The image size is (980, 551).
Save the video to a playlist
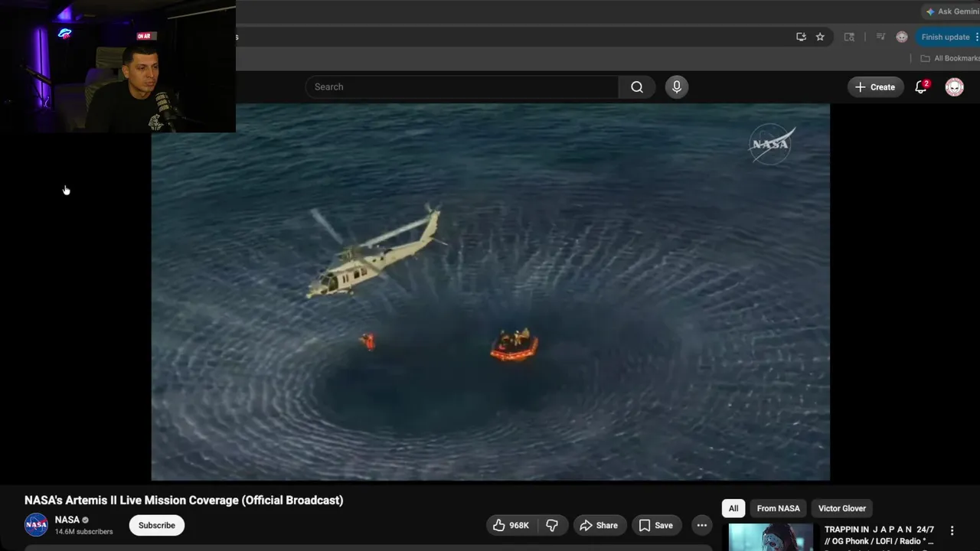coord(655,525)
